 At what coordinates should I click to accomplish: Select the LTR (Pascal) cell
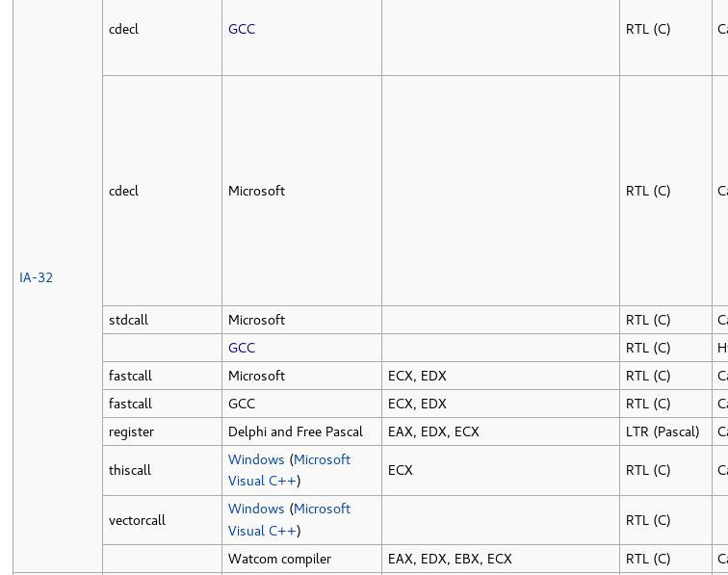tap(663, 431)
